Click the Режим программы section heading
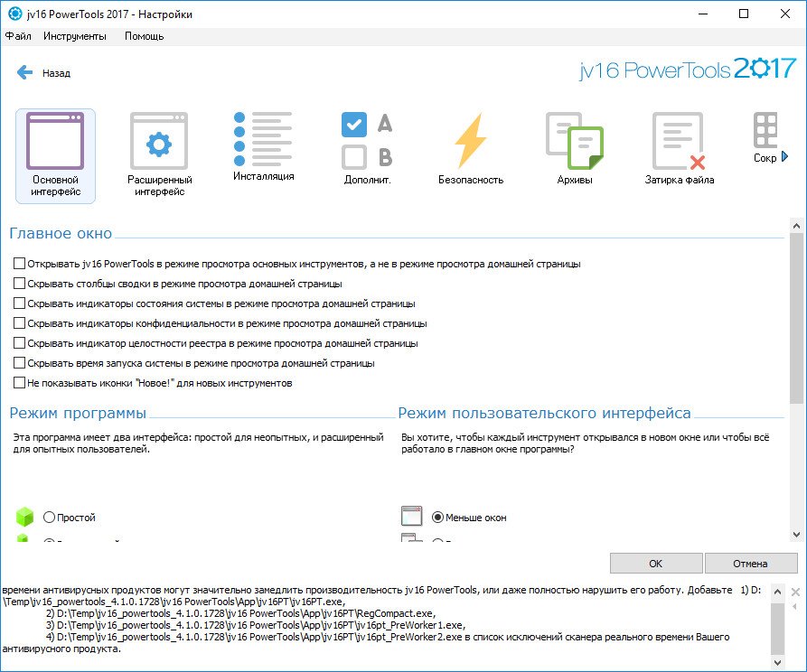 78,413
